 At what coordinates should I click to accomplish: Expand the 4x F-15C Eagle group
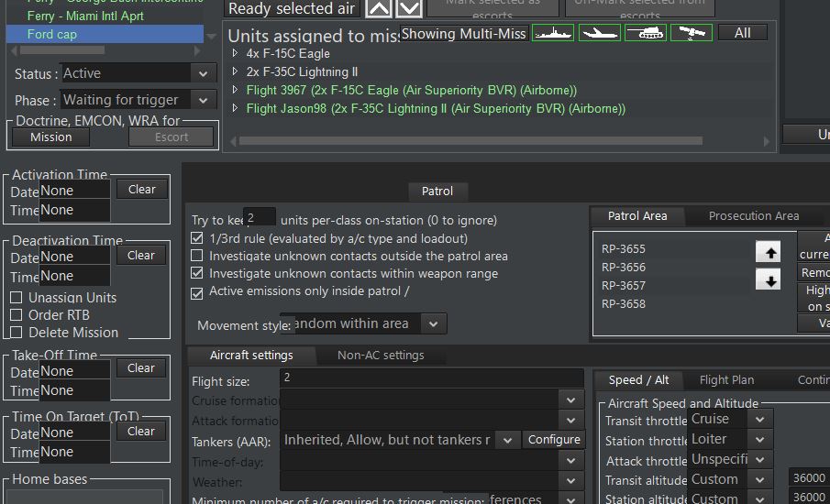pos(235,53)
